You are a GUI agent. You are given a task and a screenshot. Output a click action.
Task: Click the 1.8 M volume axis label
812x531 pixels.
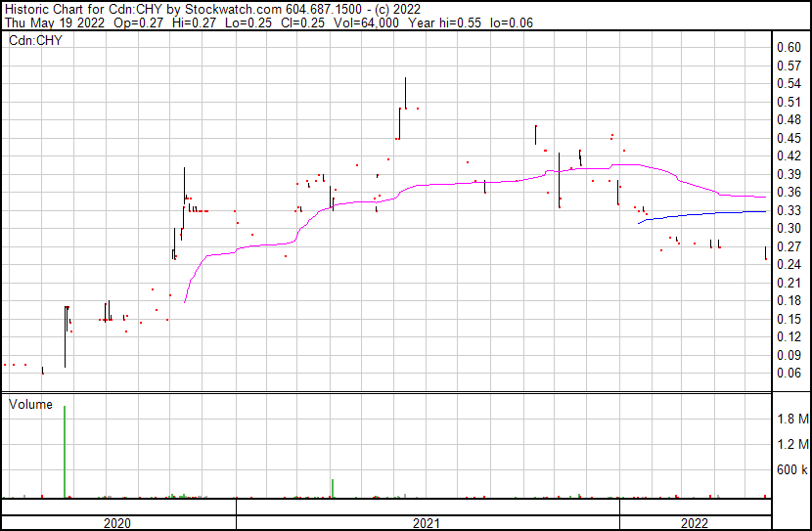792,419
